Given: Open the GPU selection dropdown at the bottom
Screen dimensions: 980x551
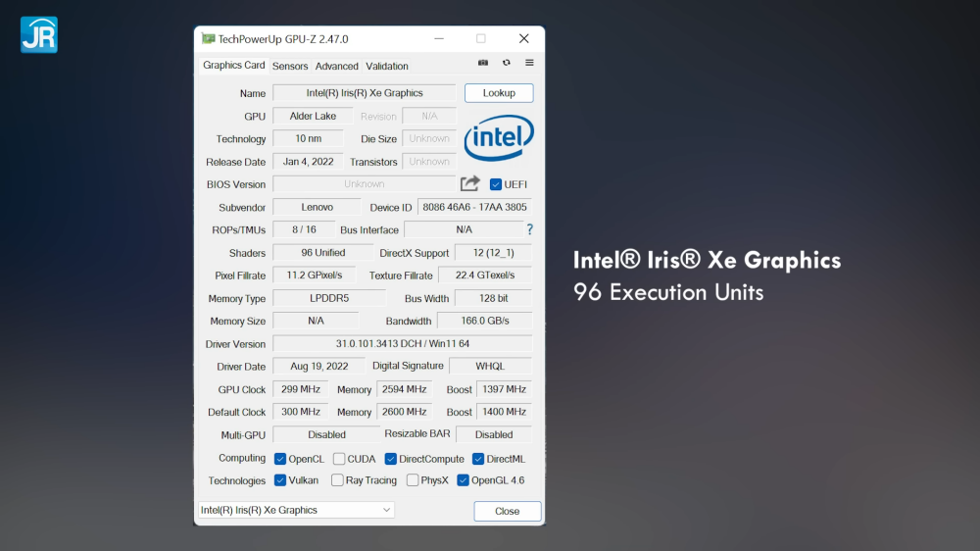Looking at the screenshot, I should click(x=296, y=510).
